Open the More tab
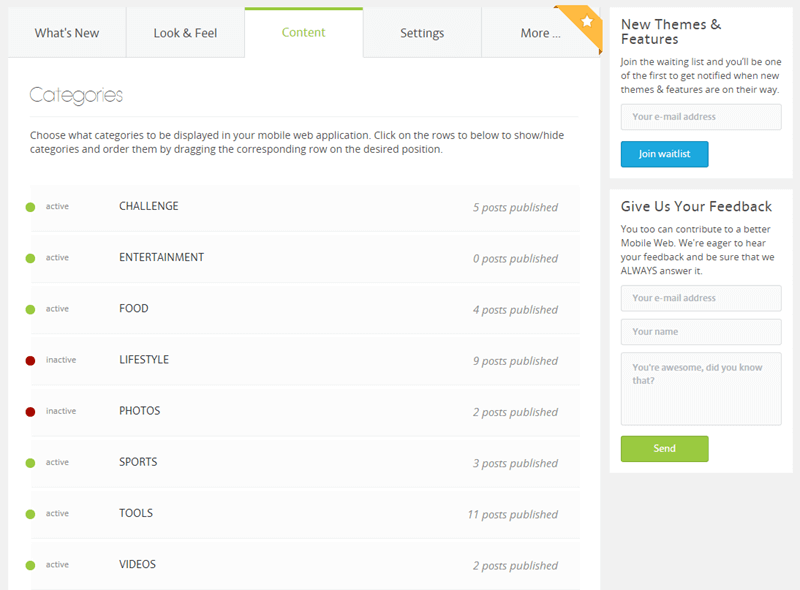The height and width of the screenshot is (590, 800). 538,33
